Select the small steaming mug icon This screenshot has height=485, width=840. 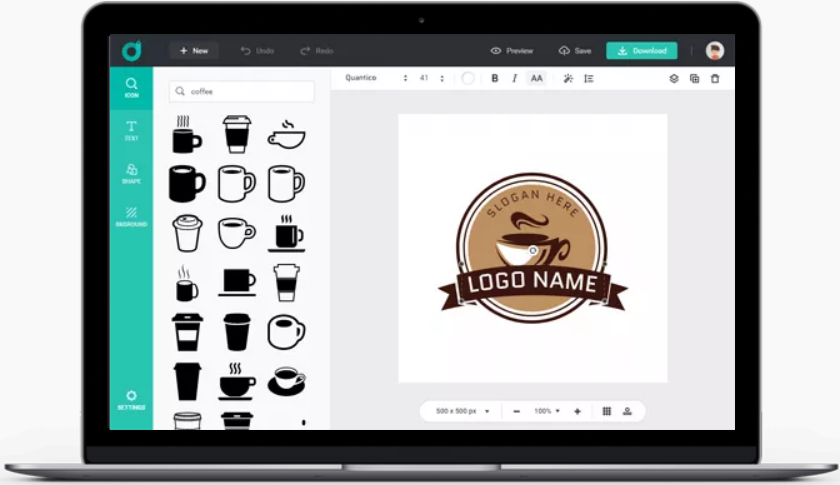186,283
